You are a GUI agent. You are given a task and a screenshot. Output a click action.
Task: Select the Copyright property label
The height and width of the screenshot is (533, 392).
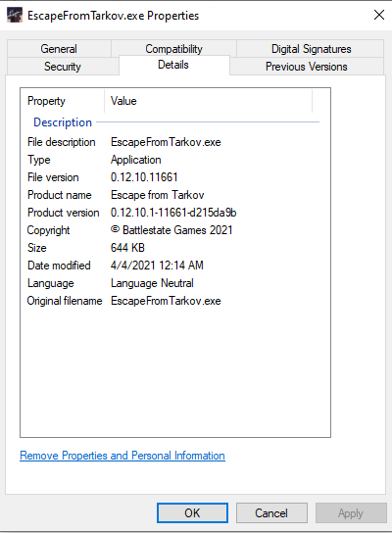click(49, 230)
